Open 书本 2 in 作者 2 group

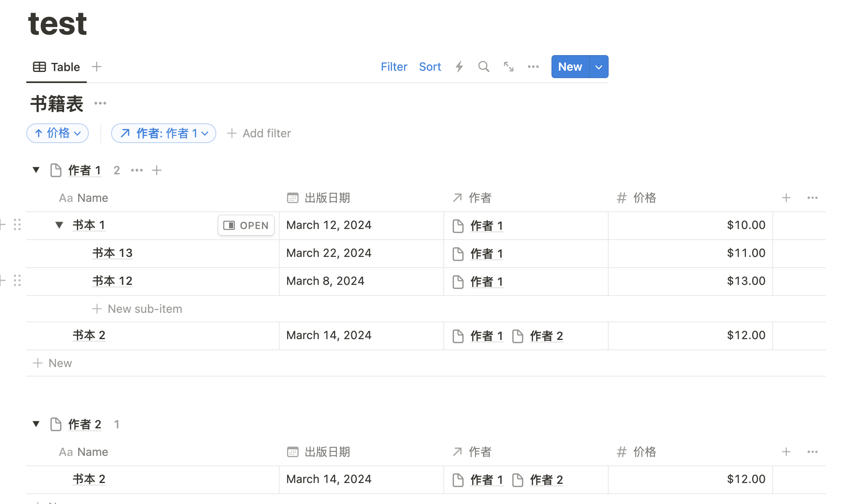point(89,479)
